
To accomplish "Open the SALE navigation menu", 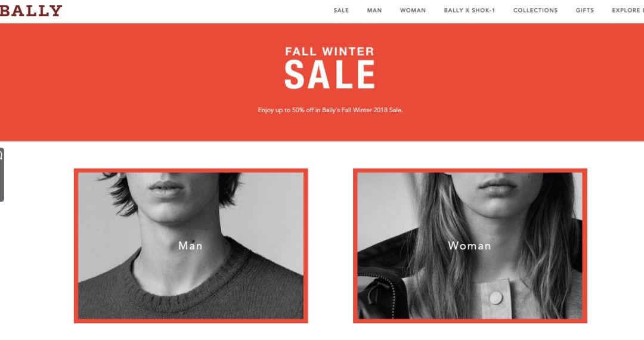I will pos(341,10).
